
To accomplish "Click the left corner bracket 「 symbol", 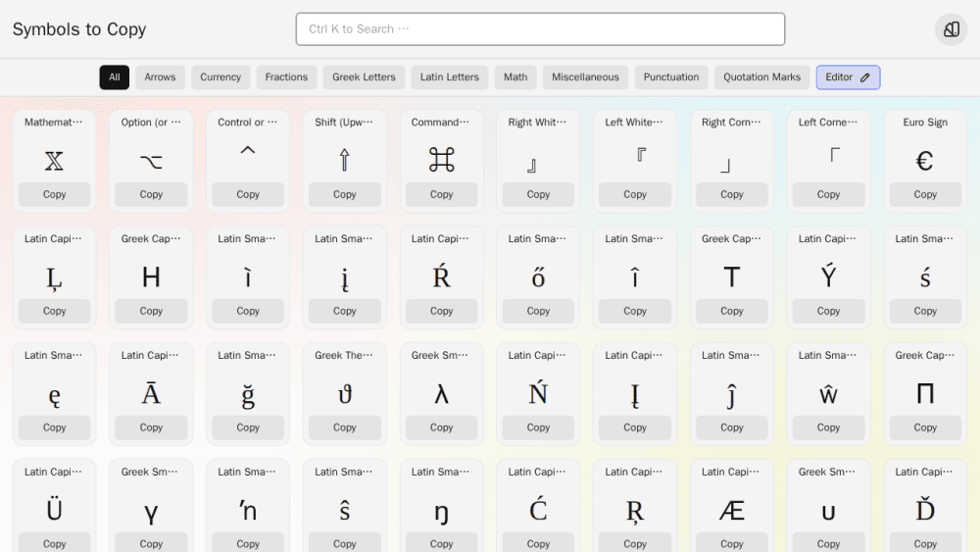I will tap(834, 154).
